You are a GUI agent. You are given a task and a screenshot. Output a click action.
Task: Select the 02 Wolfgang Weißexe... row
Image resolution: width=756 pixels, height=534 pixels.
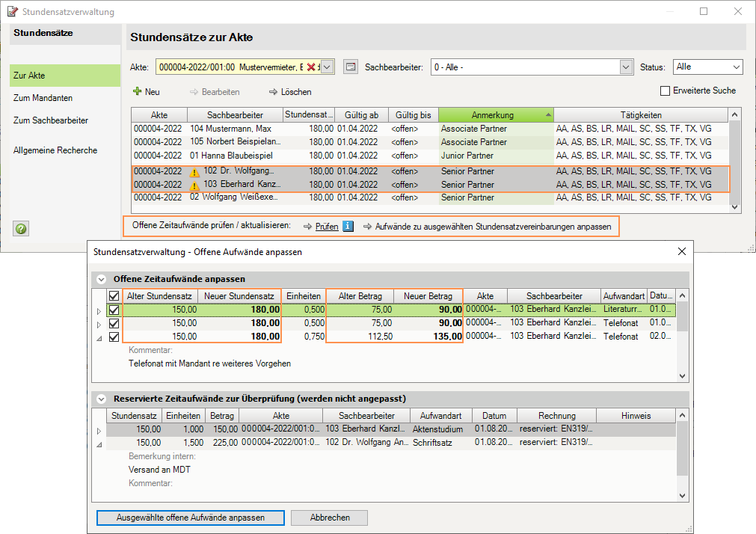[430, 197]
